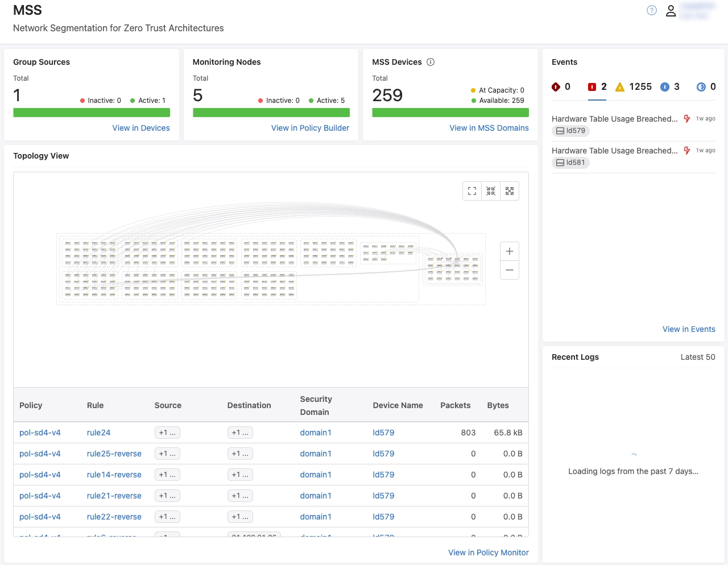Screen dimensions: 728x565
Task: Click the expand all topology groups icon
Action: tap(510, 191)
